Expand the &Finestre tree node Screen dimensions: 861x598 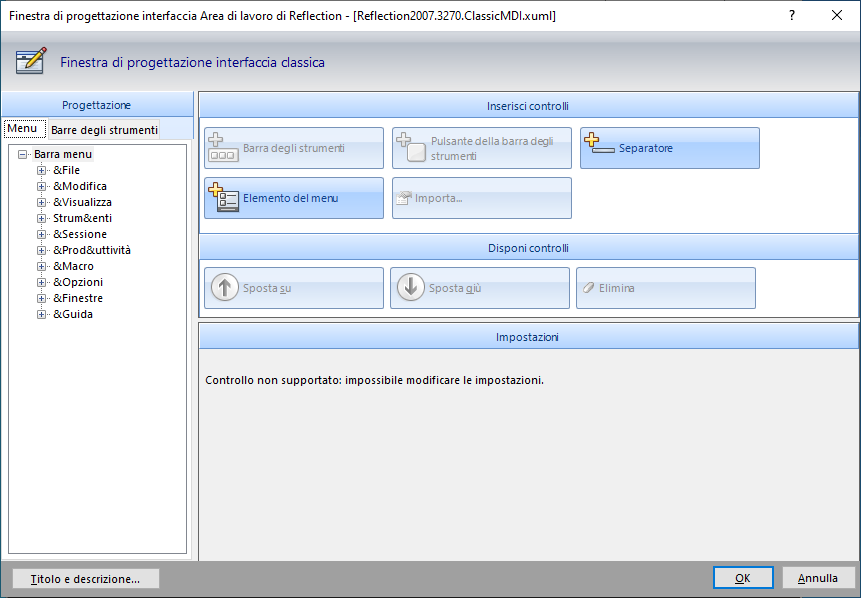41,298
